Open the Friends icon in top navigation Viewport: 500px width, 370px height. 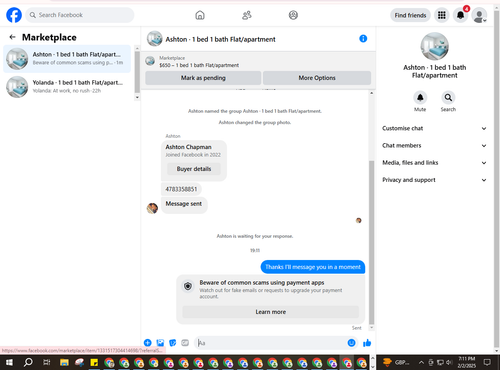coord(247,15)
